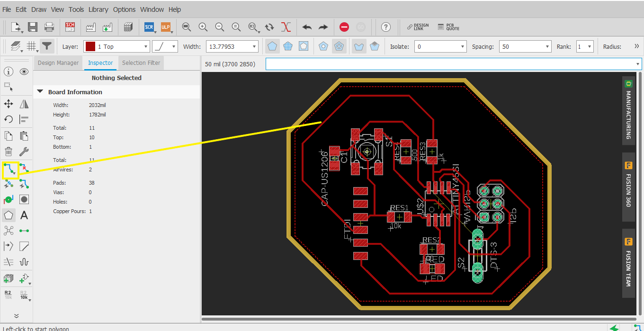
Task: Select the Ripup tool with red X
Action: pos(24,169)
